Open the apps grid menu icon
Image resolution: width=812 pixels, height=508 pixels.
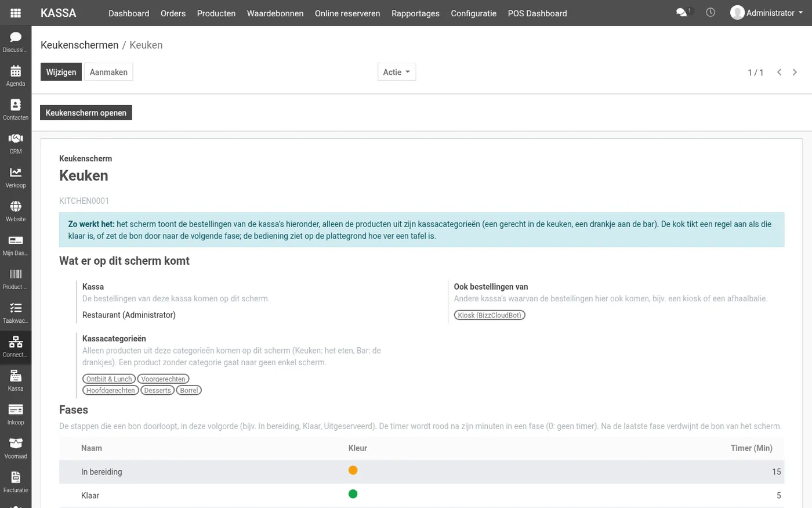[x=16, y=13]
